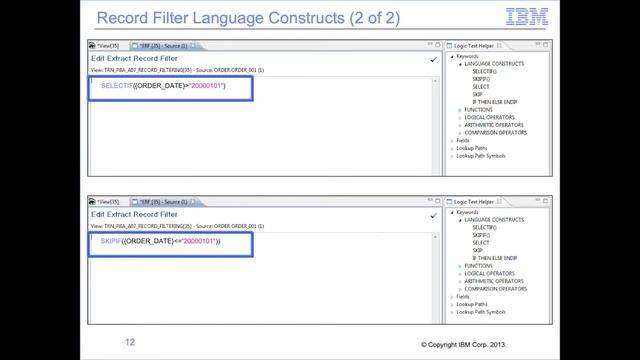Screen dimensions: 640x360
Task: Pick SELECT keyword in helper beside SELECTIF editor
Action: coord(481,87)
